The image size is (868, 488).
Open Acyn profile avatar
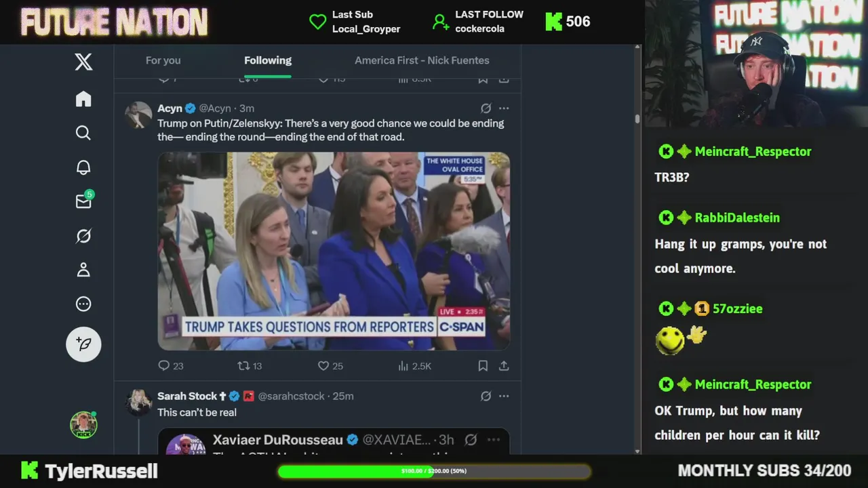tap(138, 115)
